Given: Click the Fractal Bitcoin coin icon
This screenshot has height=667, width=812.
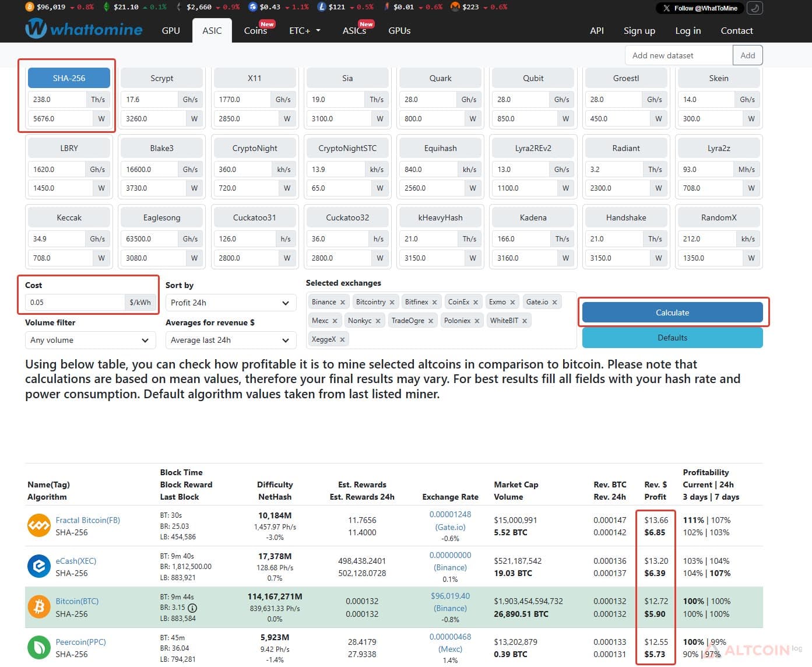Looking at the screenshot, I should pos(39,526).
